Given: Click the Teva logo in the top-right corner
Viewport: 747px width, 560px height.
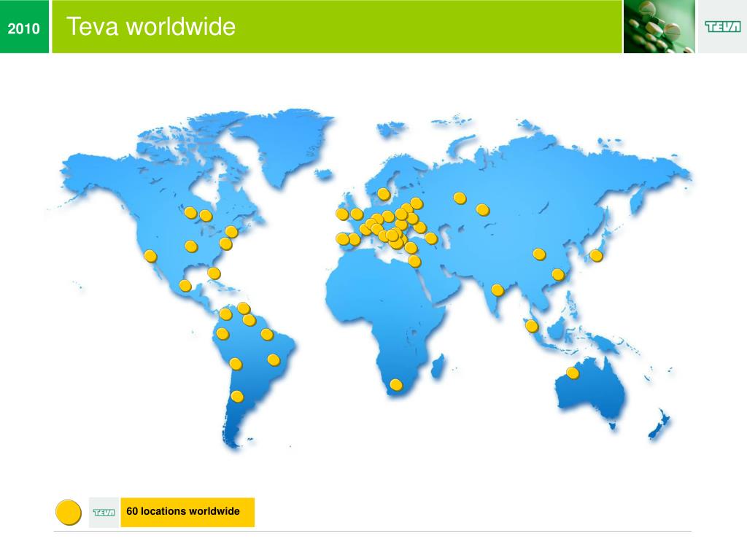Looking at the screenshot, I should pos(722,27).
